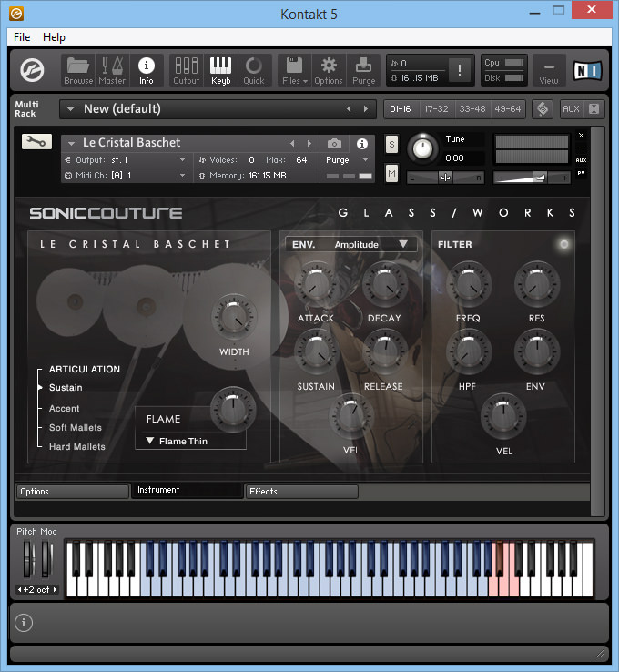Click the panic exclamation button
The height and width of the screenshot is (672, 619).
(460, 69)
